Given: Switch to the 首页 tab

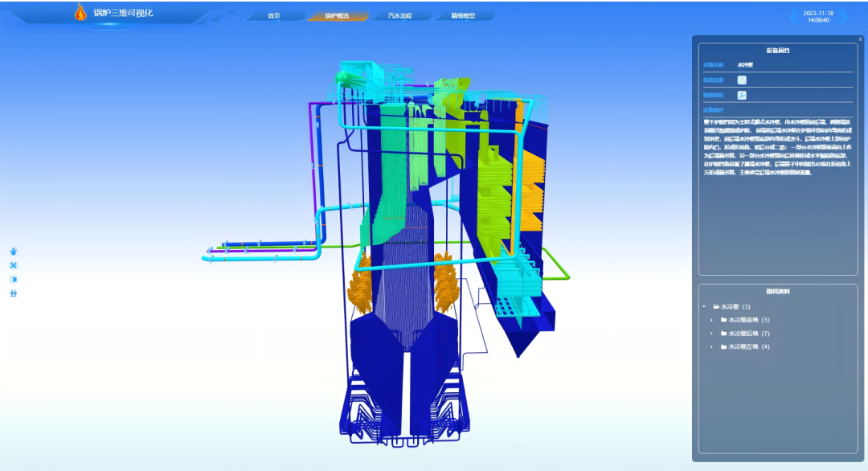Looking at the screenshot, I should pyautogui.click(x=274, y=16).
